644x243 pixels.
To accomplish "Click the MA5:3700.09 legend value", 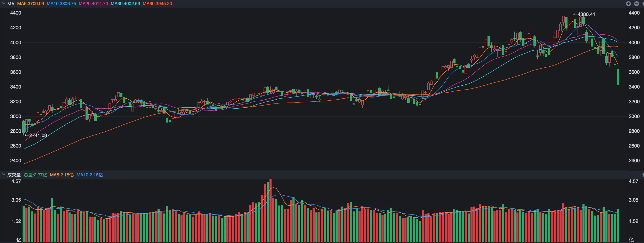I will click(31, 3).
